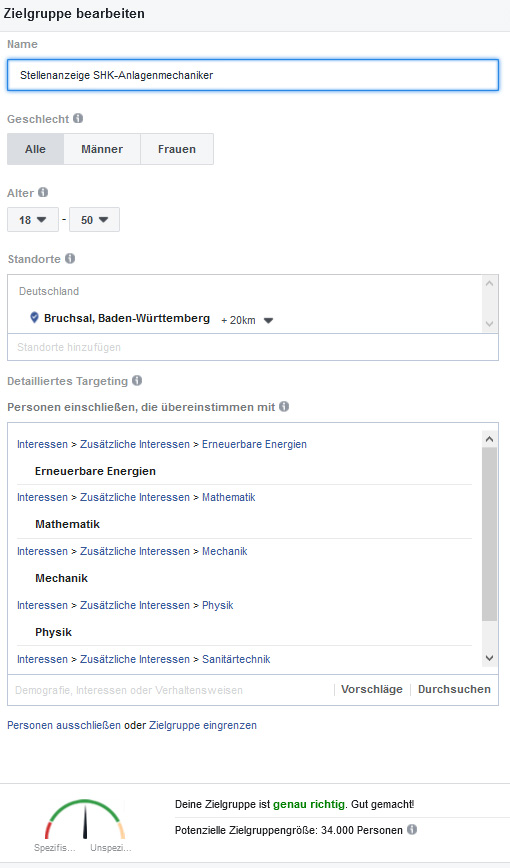Image resolution: width=510 pixels, height=868 pixels.
Task: Click the info icon next to Standorte
Action: [70, 259]
